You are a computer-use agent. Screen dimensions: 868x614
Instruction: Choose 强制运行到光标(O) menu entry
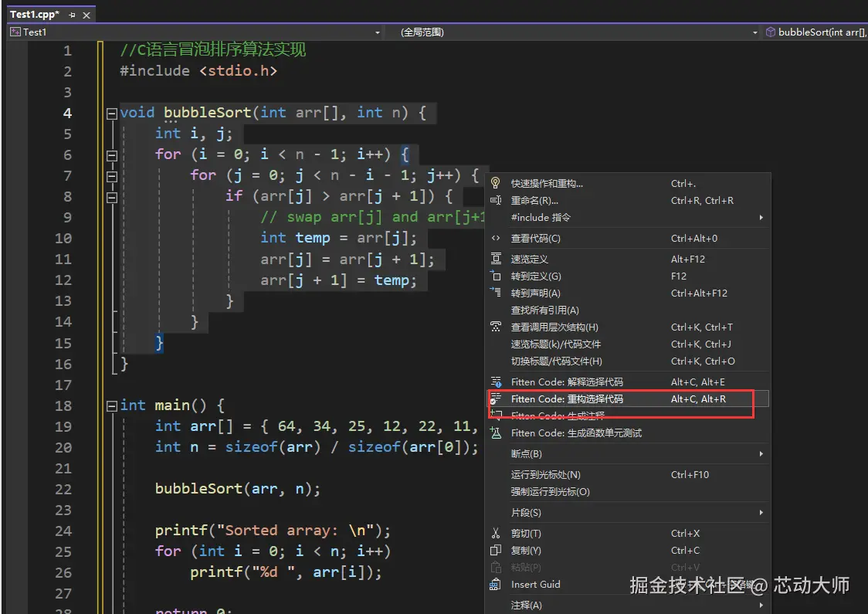pos(629,492)
